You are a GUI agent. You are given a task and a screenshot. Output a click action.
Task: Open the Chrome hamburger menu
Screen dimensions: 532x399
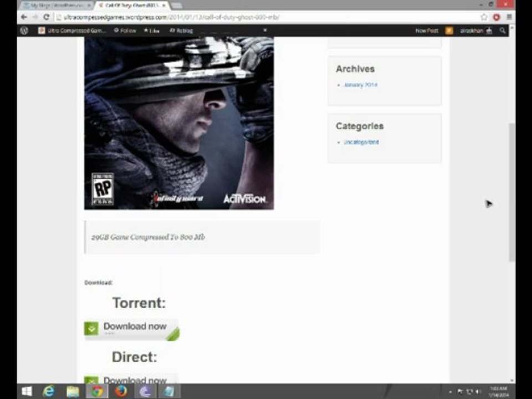(509, 17)
